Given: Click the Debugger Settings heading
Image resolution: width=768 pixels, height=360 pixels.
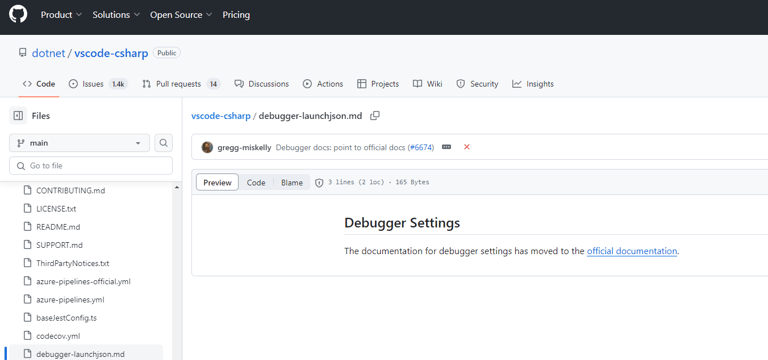Looking at the screenshot, I should point(402,223).
